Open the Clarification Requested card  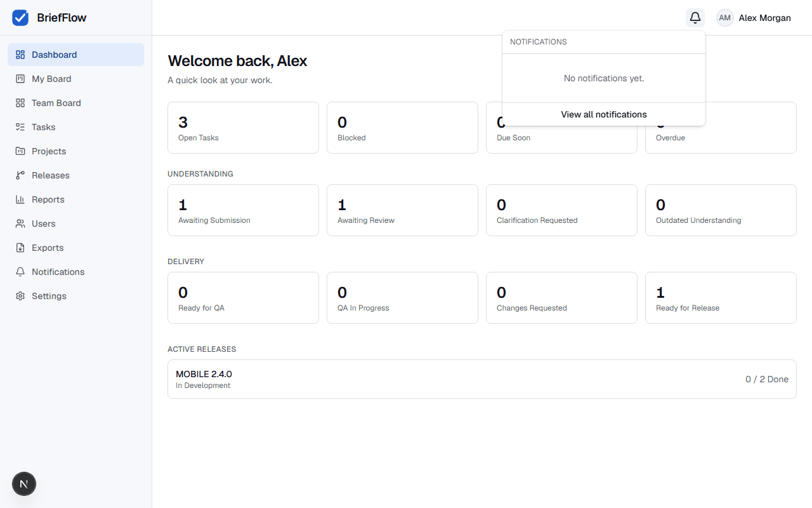pos(561,210)
